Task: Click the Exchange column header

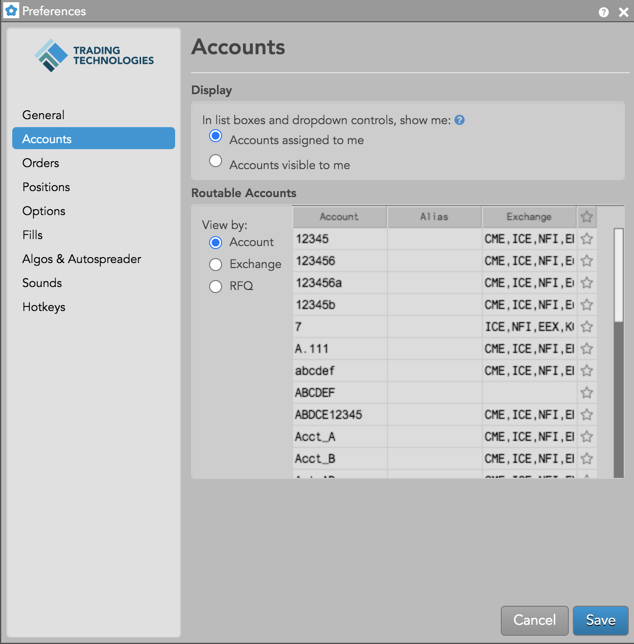Action: pos(529,217)
